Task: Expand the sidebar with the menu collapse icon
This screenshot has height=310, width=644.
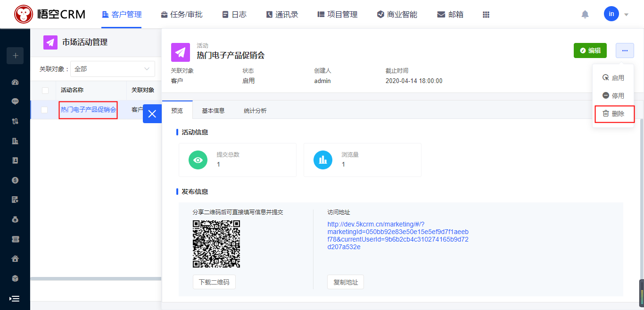Action: point(15,299)
